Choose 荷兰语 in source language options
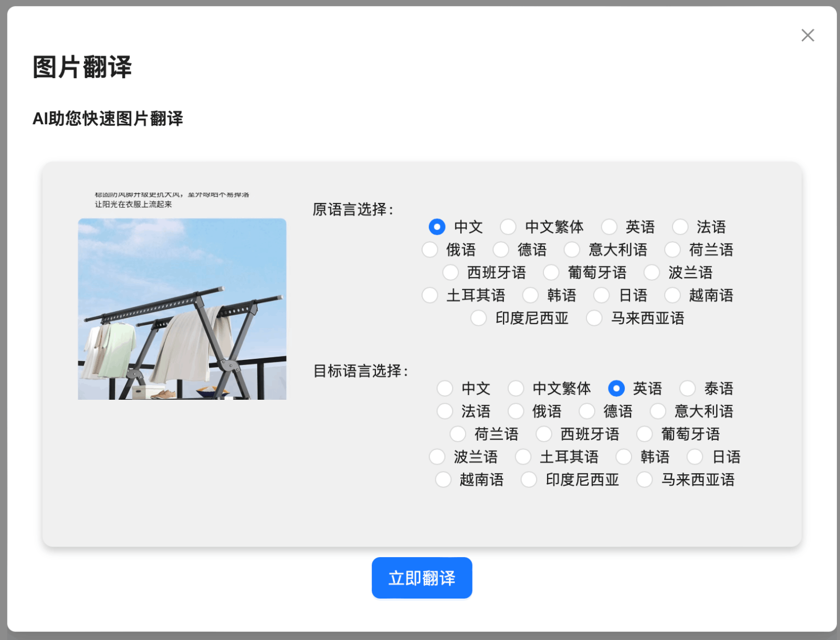 pos(673,250)
